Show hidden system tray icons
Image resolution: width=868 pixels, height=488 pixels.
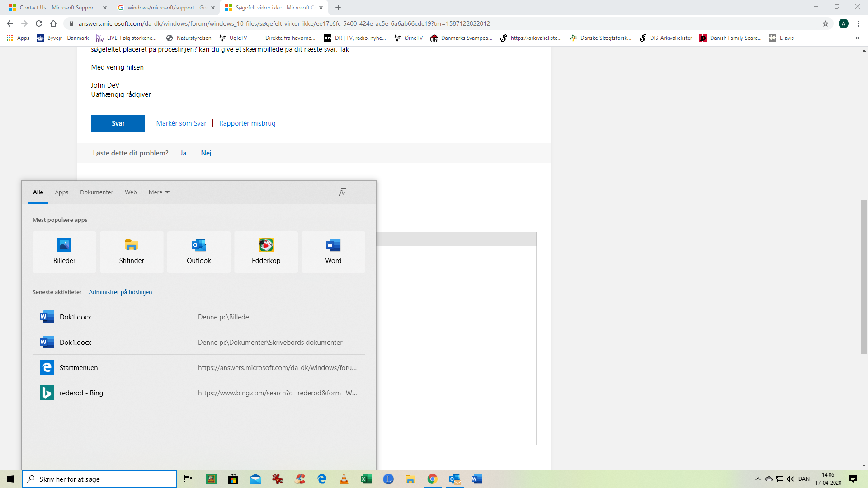pyautogui.click(x=758, y=479)
